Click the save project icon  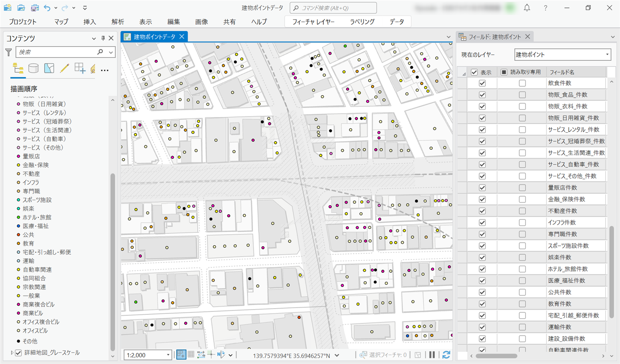35,8
